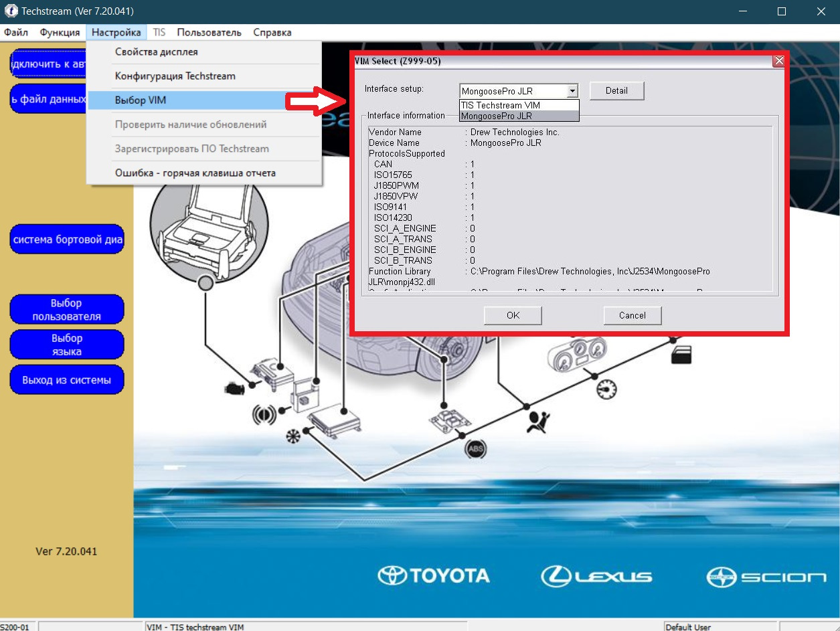Click the Techstream app icon in title bar
840x631 pixels.
[11, 11]
